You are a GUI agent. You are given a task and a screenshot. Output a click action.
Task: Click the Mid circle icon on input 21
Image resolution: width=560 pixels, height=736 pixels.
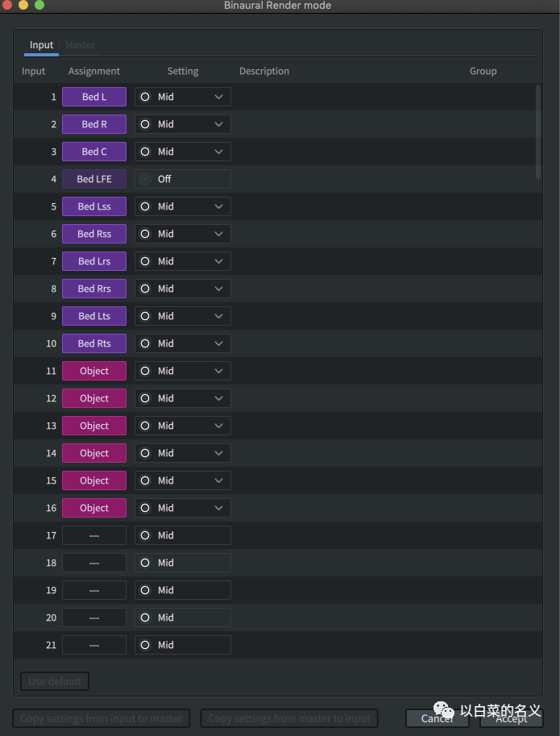point(145,645)
